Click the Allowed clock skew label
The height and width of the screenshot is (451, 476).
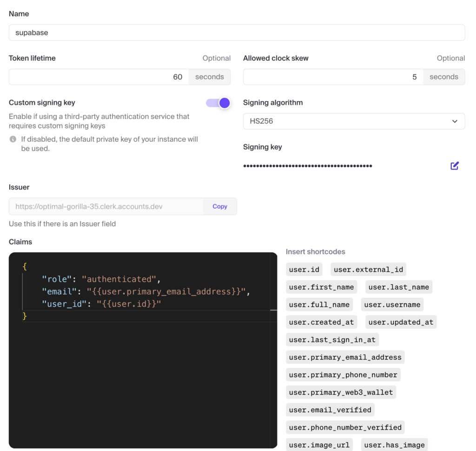276,58
